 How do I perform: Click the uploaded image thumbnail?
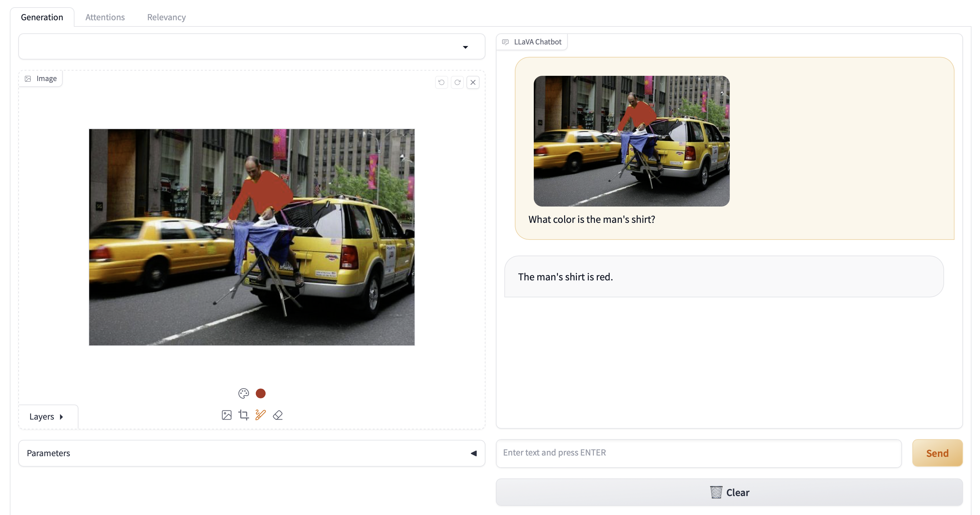tap(632, 141)
